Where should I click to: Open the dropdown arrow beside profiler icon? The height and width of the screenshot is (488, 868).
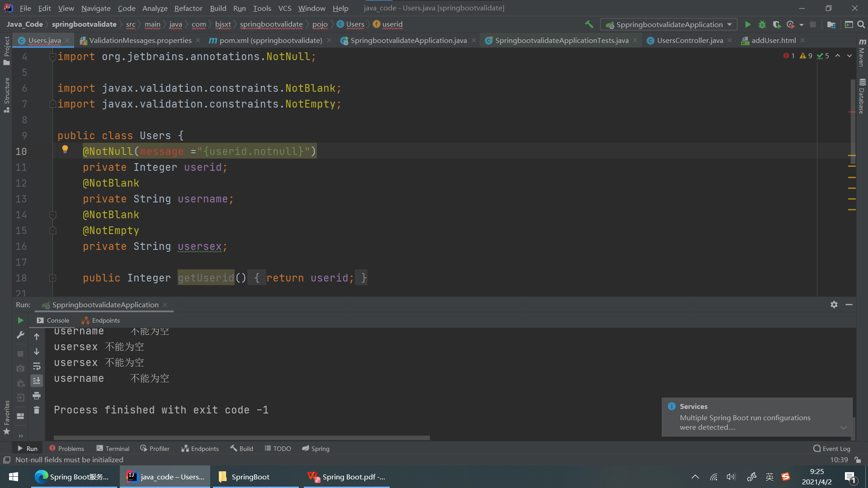coord(802,25)
